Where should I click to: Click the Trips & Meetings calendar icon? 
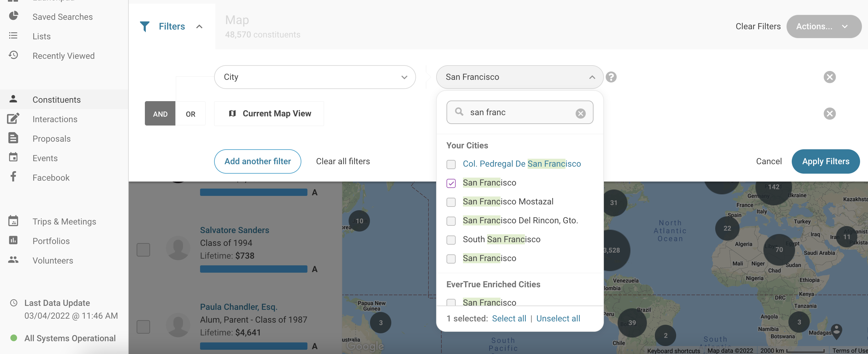[x=13, y=221]
